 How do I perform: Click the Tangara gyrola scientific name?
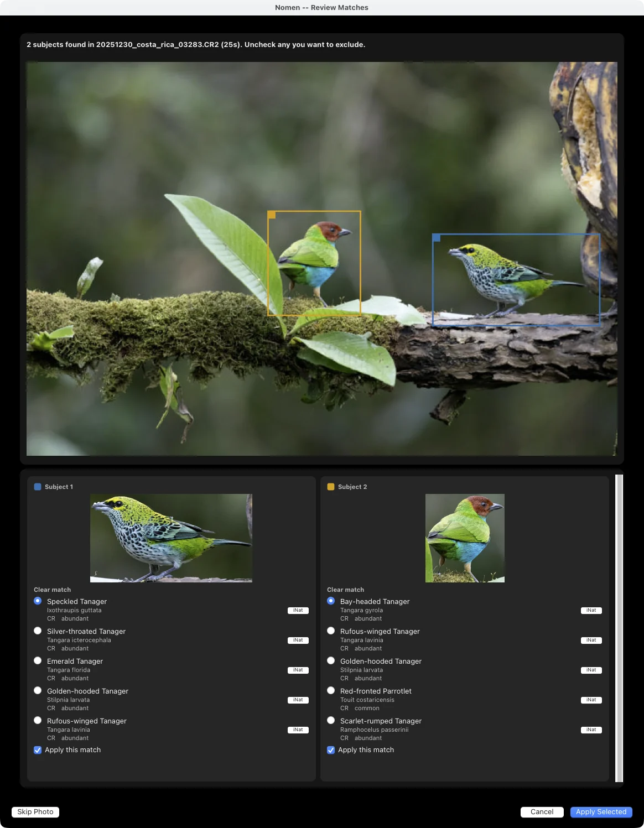click(x=361, y=611)
